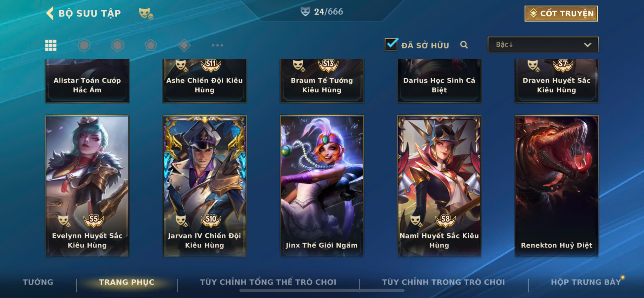The width and height of the screenshot is (644, 298).
Task: Select the diamond rarity filter icon
Action: 184,45
